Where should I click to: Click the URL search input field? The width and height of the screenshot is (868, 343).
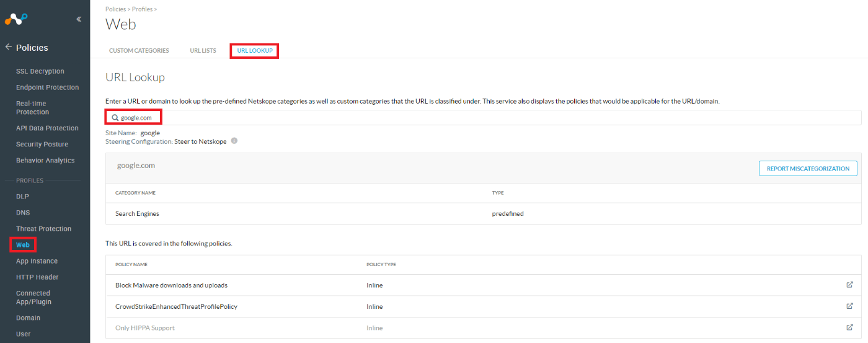coord(484,117)
